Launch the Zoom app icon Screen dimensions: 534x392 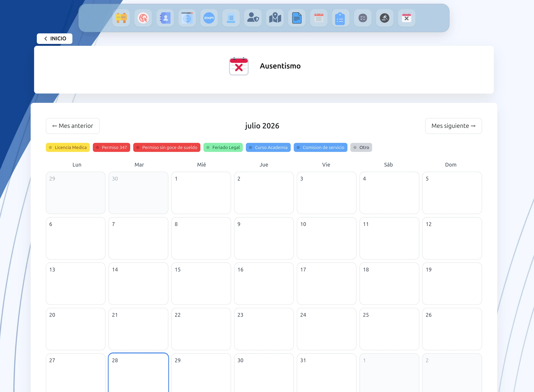209,18
